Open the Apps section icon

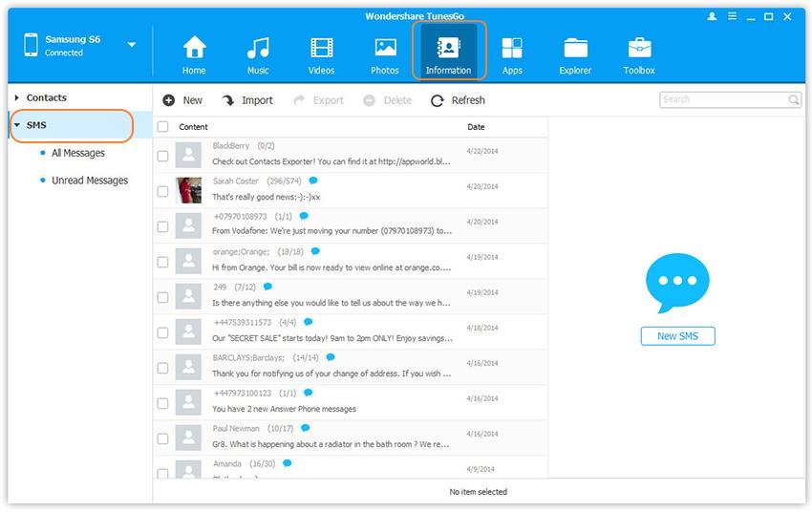(x=512, y=49)
